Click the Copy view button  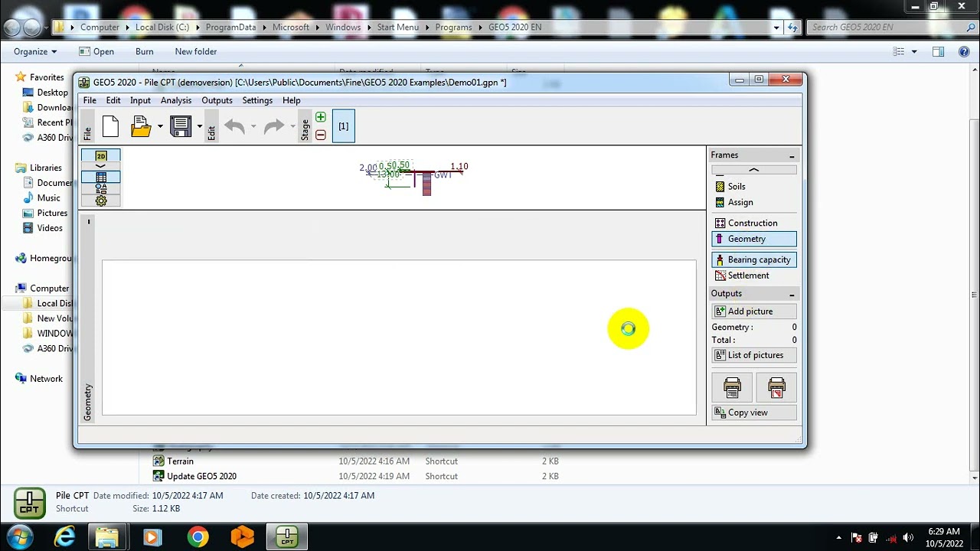754,412
